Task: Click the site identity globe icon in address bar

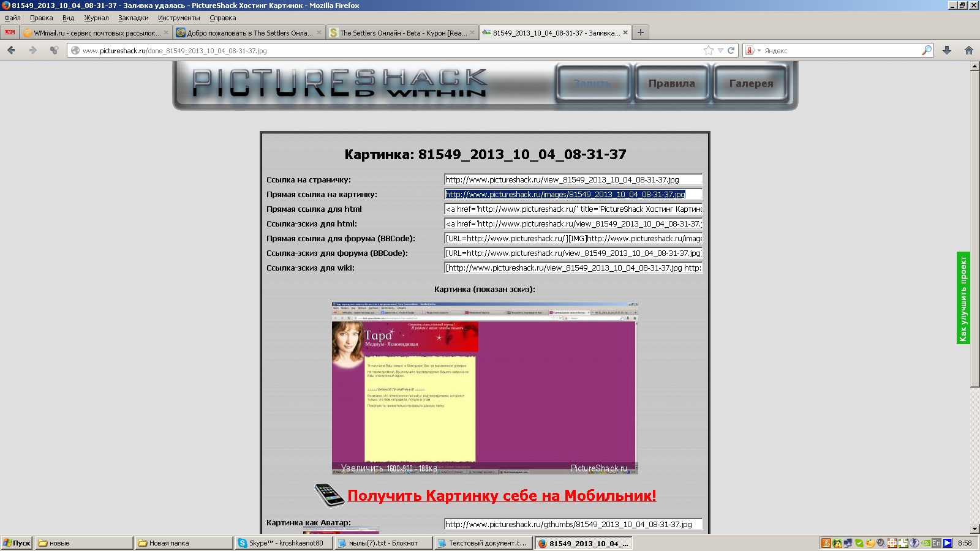Action: click(75, 51)
